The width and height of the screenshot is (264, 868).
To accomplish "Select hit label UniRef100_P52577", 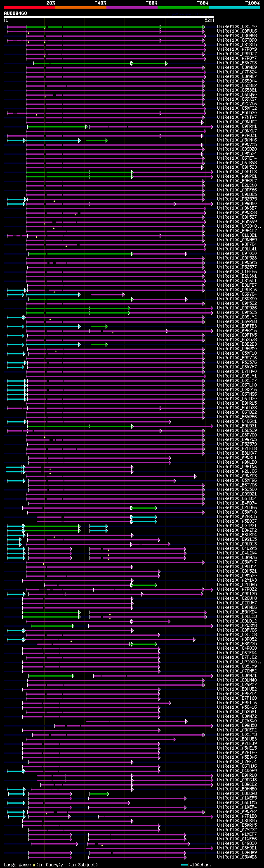I will pyautogui.click(x=237, y=267).
